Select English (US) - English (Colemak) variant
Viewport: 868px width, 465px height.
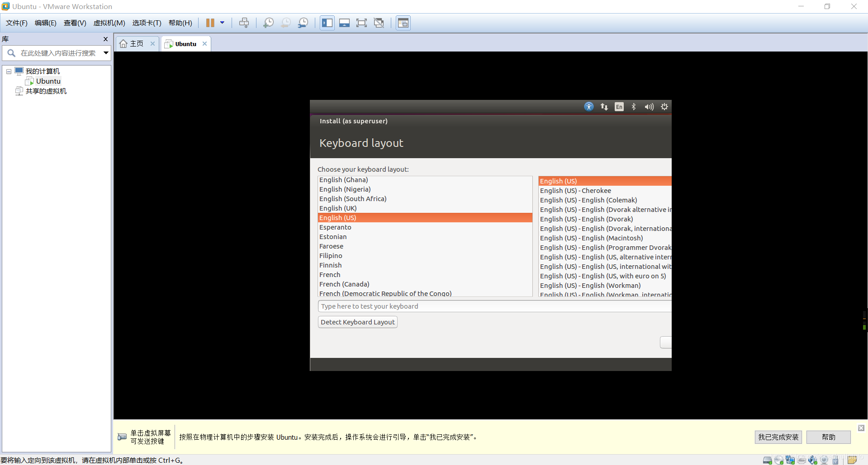605,200
